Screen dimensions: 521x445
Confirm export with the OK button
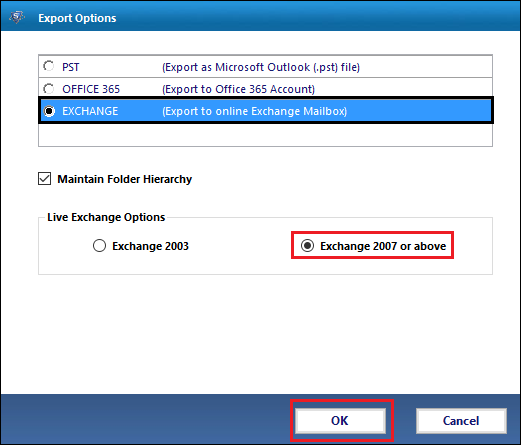pyautogui.click(x=340, y=421)
